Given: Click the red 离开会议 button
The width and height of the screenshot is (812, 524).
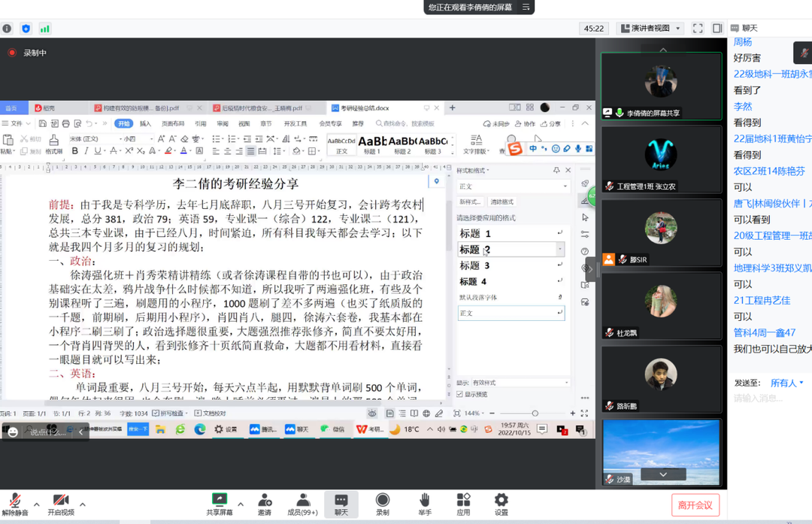Looking at the screenshot, I should pyautogui.click(x=695, y=504).
